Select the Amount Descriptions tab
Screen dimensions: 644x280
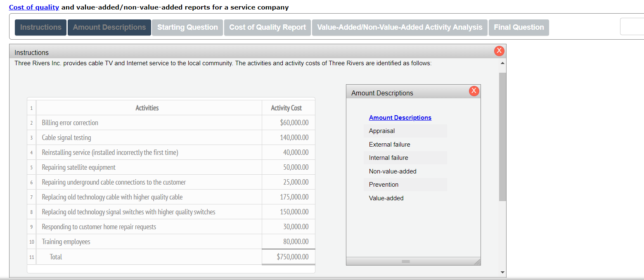(109, 27)
